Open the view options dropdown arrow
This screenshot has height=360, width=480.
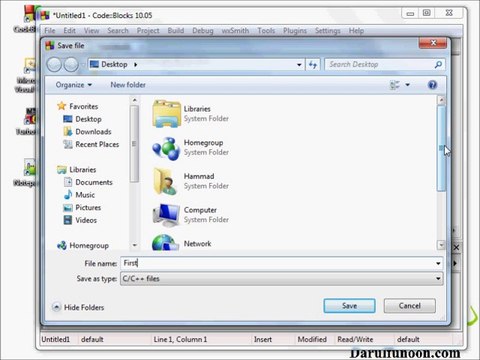click(408, 85)
